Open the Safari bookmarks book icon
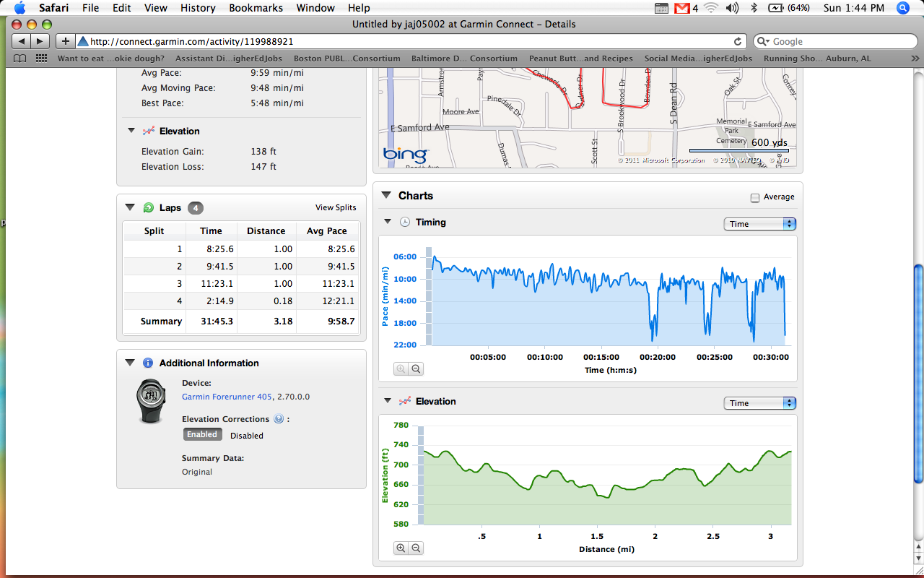Viewport: 924px width, 578px height. pyautogui.click(x=20, y=59)
